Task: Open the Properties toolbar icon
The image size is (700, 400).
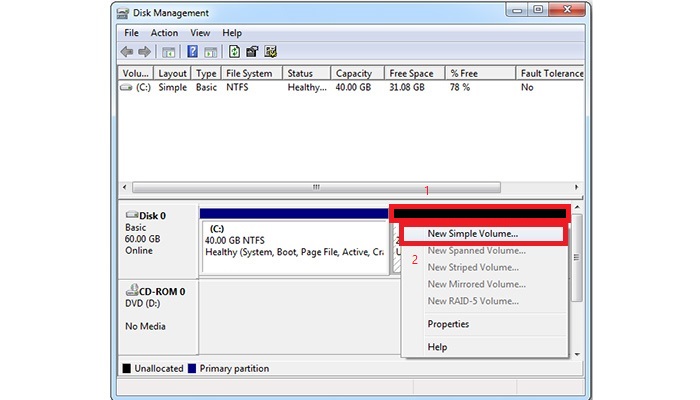Action: click(x=252, y=52)
